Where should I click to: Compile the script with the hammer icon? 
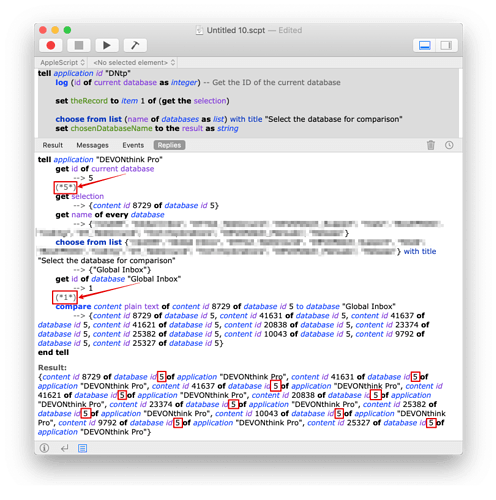(x=135, y=45)
